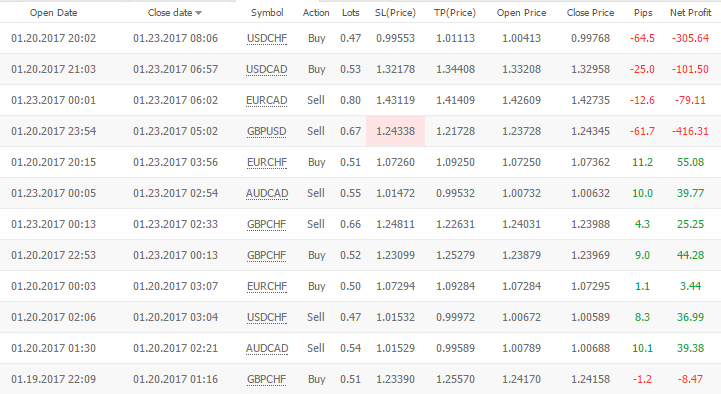Click the Action column header

[316, 13]
